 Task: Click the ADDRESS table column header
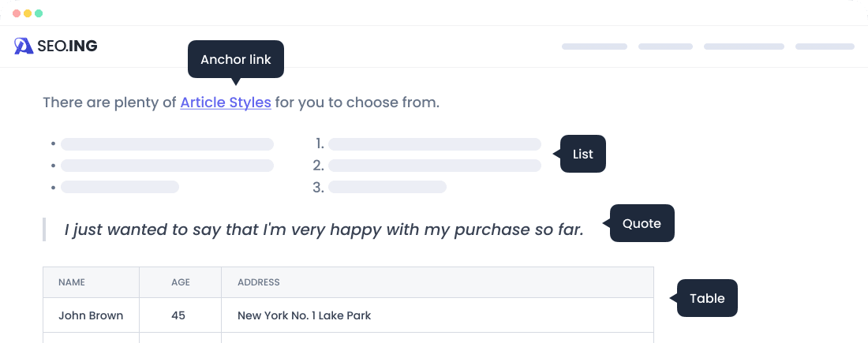[259, 282]
